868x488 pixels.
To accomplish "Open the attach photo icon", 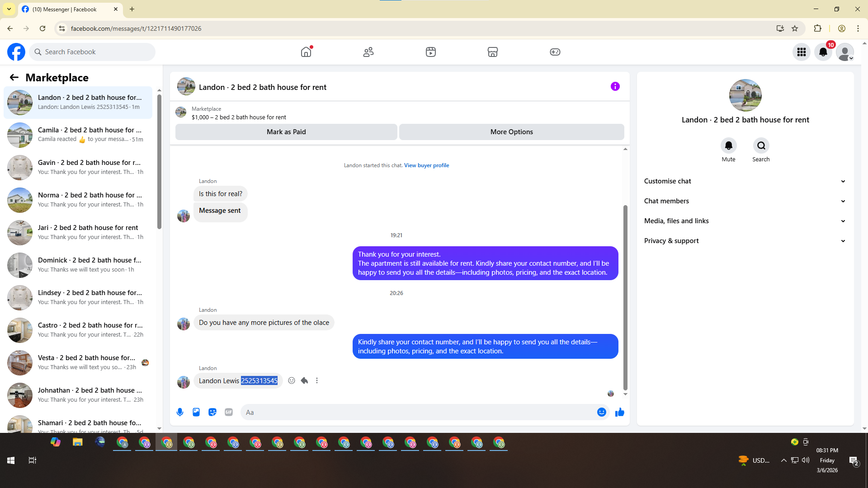I will 196,412.
